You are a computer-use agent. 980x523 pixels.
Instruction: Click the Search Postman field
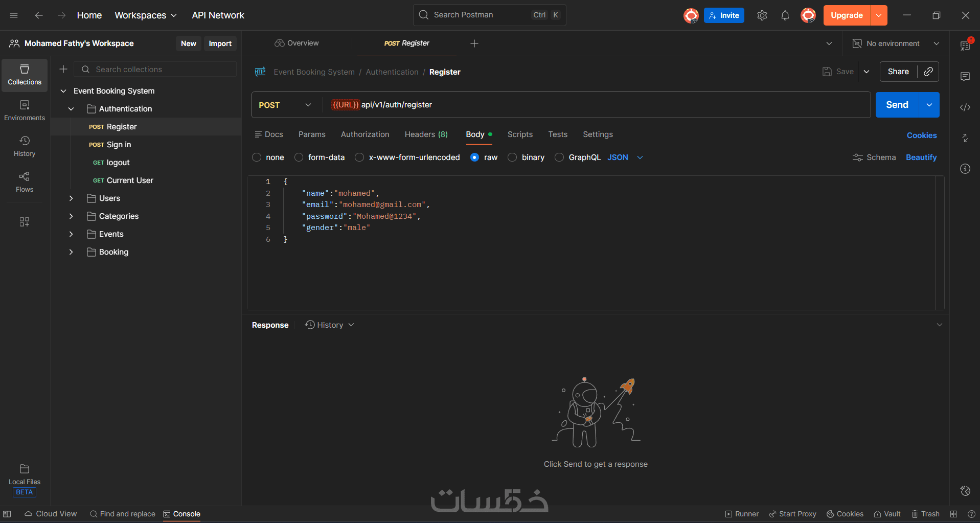click(x=489, y=15)
